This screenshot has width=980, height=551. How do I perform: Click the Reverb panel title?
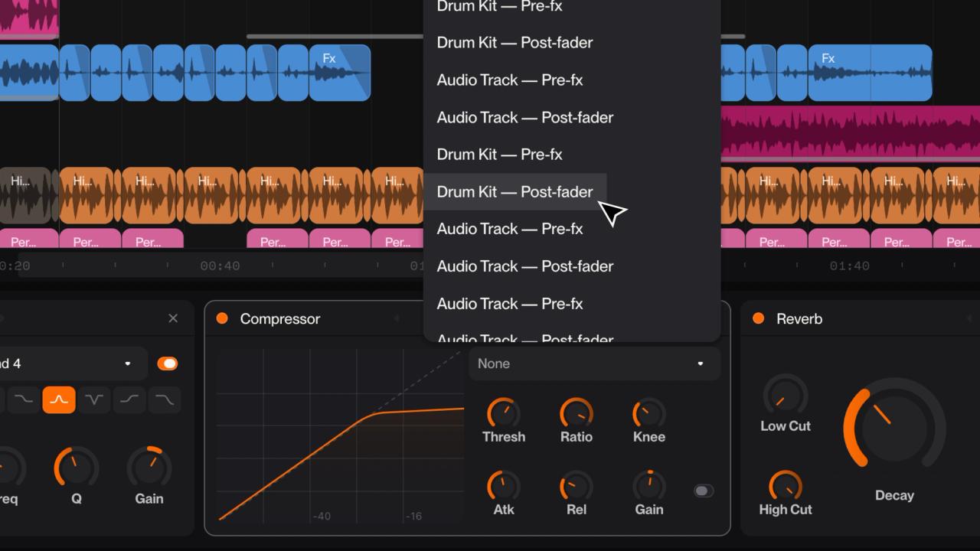[x=799, y=318]
